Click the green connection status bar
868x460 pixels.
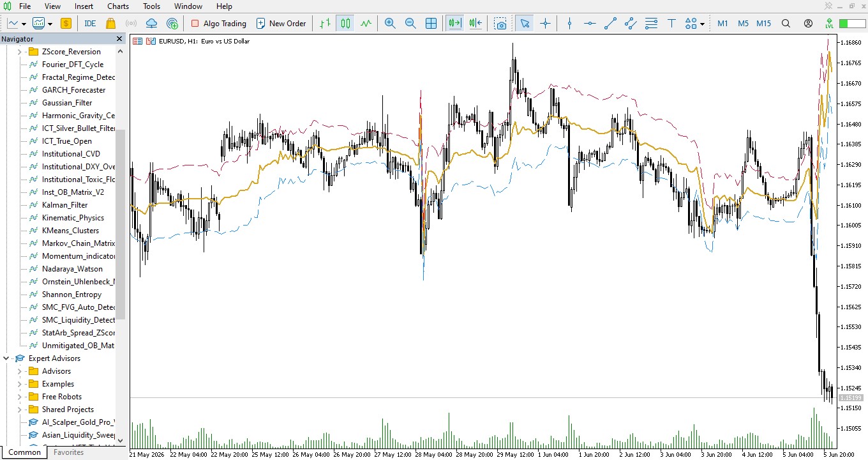point(852,24)
